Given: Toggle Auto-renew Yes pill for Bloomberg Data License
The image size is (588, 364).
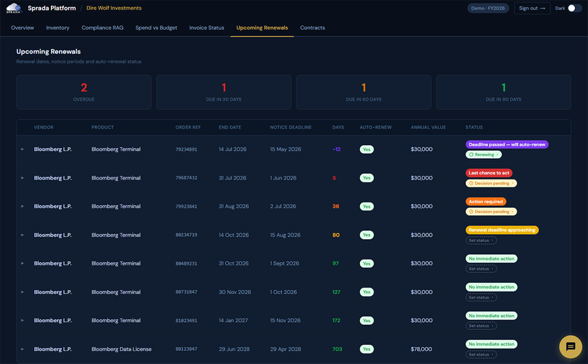Looking at the screenshot, I should click(x=367, y=349).
